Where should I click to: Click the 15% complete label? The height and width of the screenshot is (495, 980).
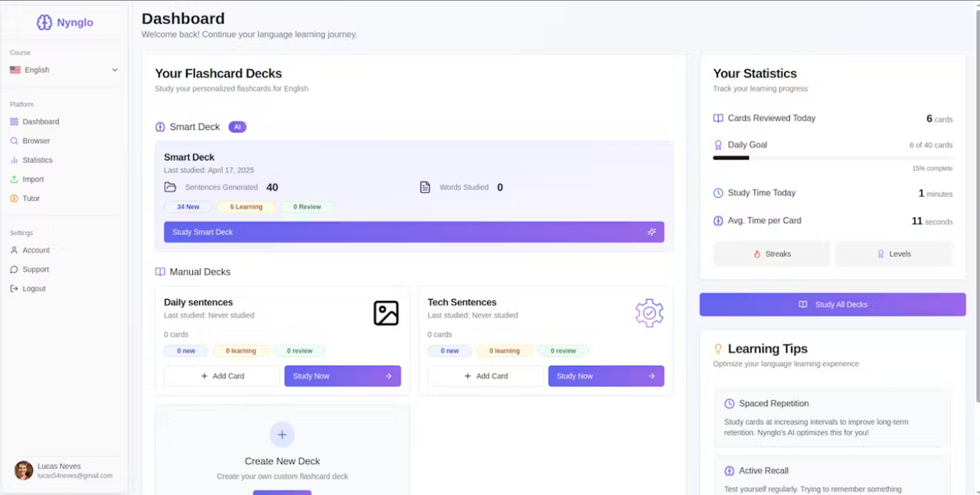933,169
